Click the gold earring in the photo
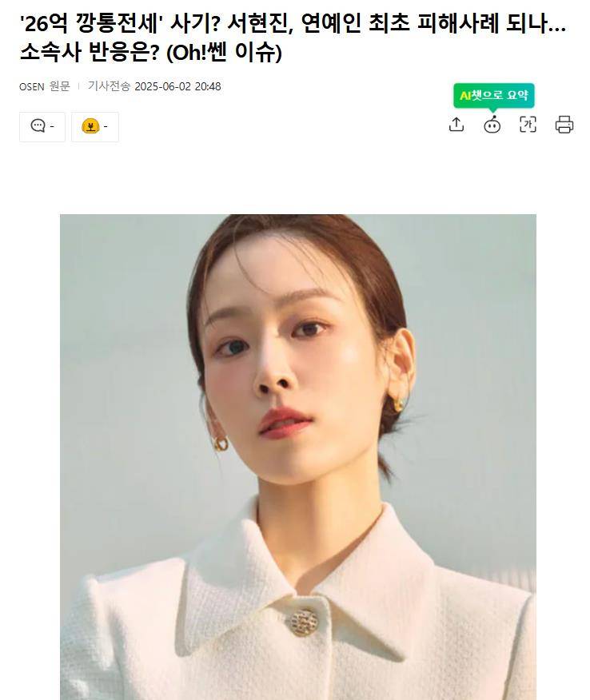 click(220, 443)
